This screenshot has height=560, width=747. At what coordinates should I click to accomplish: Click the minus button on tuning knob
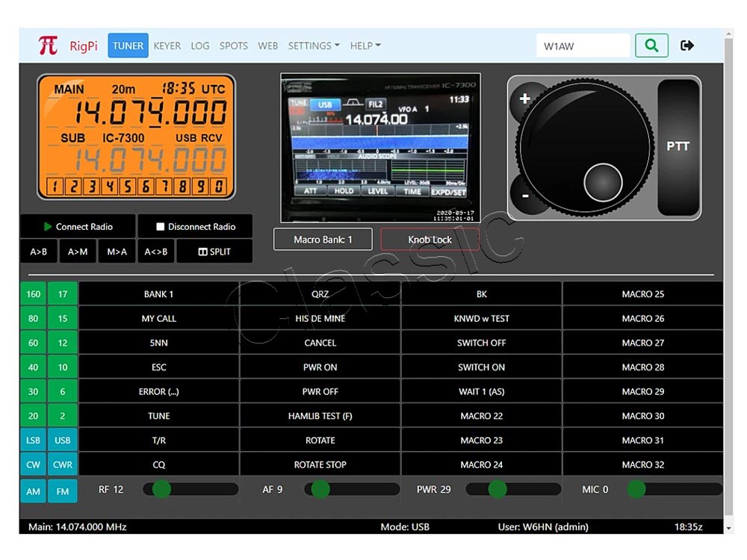(x=525, y=196)
